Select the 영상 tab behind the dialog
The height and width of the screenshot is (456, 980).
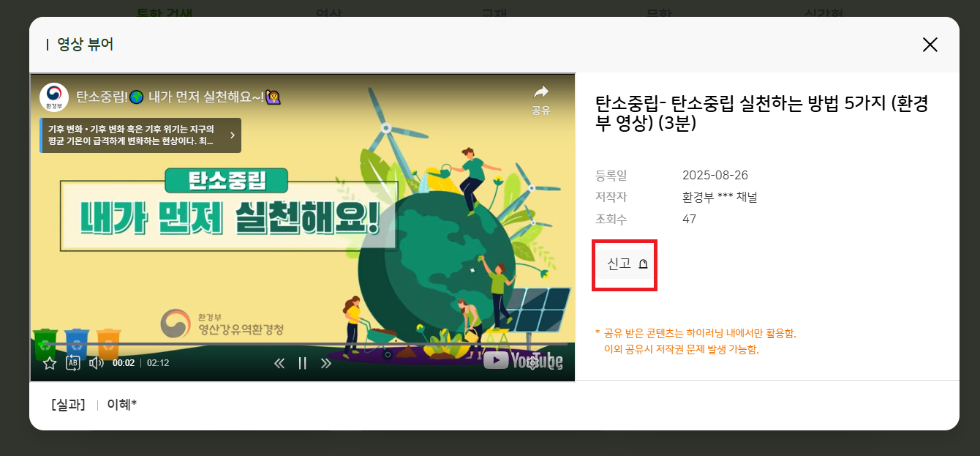point(329,12)
